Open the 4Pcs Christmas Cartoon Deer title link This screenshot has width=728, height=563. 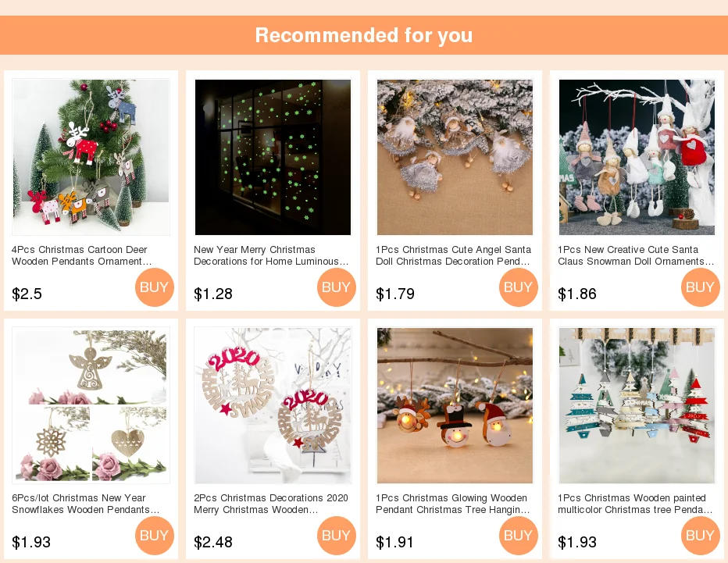pos(82,255)
